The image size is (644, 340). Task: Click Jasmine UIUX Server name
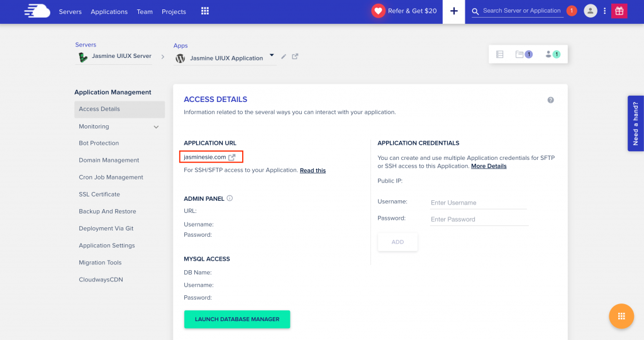click(121, 56)
